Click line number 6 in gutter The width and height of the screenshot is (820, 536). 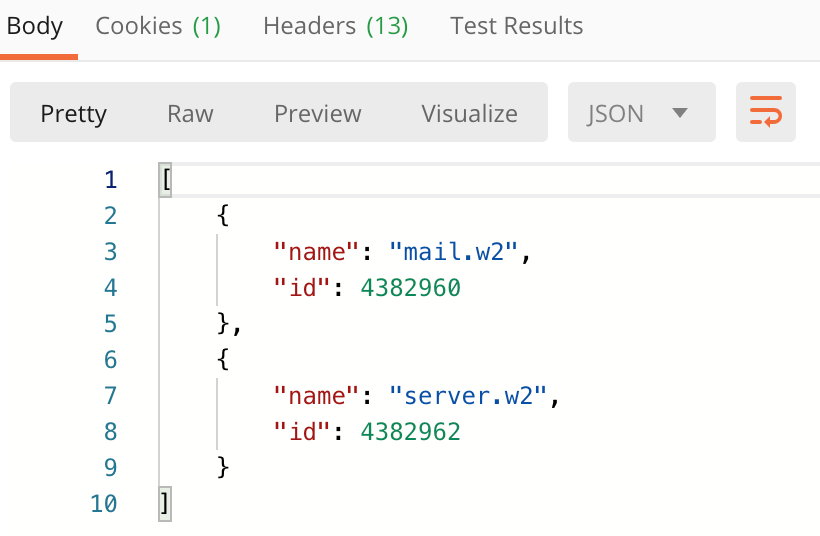[x=110, y=360]
